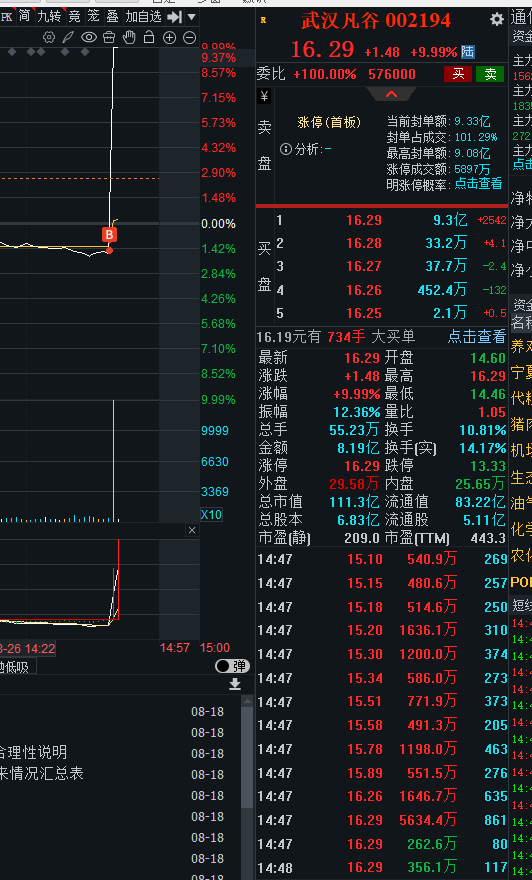Select the 竞 tab

coord(74,16)
